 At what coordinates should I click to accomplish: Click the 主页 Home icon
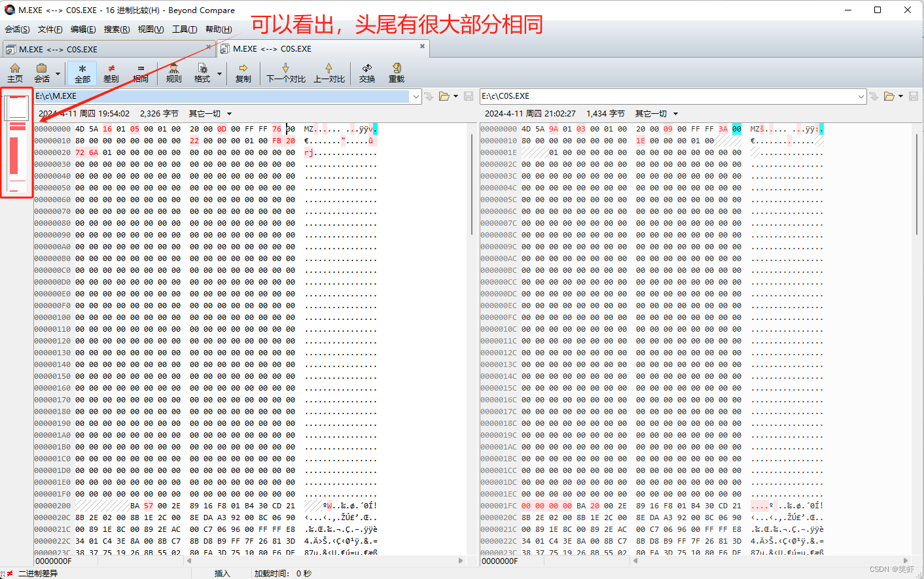tap(15, 73)
